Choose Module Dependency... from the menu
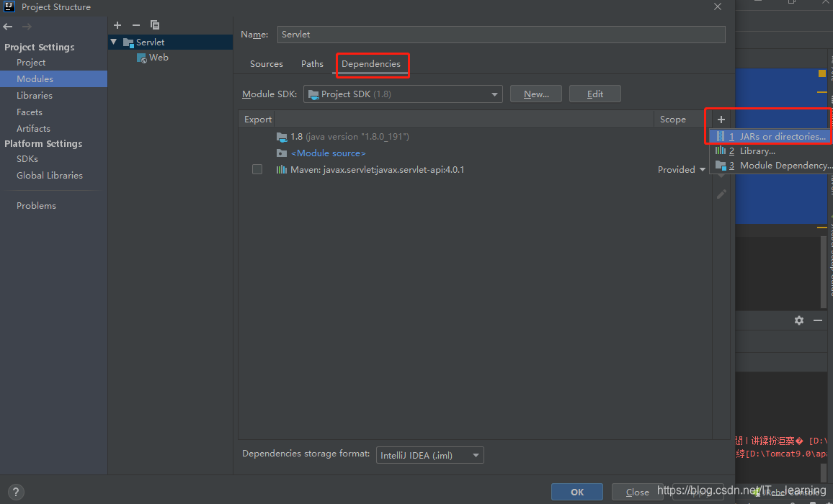833x504 pixels. tap(771, 165)
